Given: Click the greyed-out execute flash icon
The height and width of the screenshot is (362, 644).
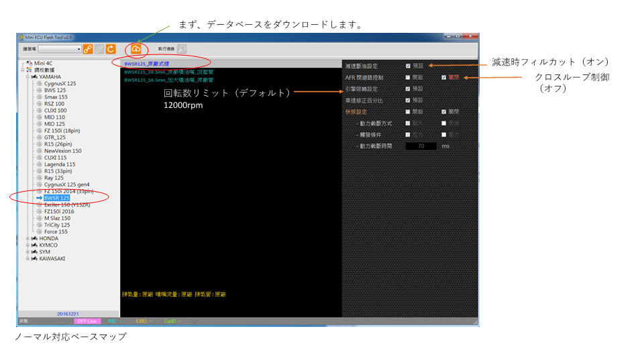Looking at the screenshot, I should coord(182,49).
